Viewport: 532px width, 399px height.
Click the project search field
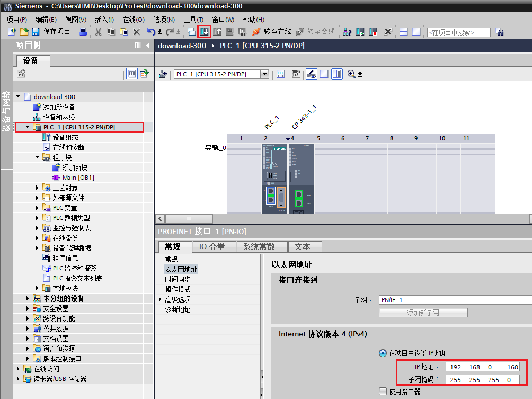(x=459, y=32)
